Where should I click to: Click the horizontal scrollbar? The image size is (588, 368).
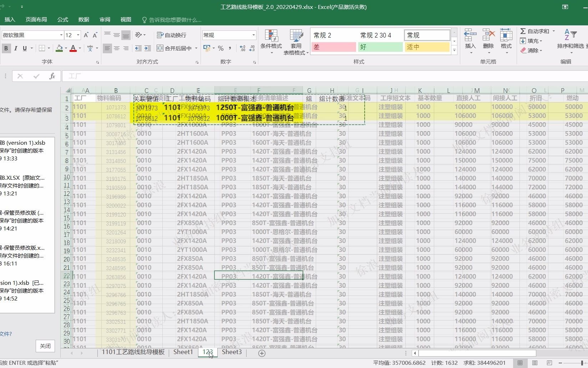click(477, 353)
